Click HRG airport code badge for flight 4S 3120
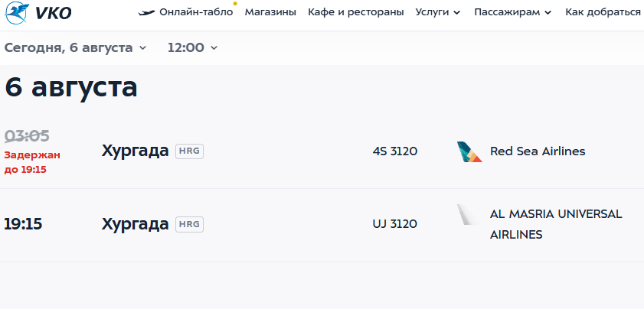644x309 pixels. [x=189, y=151]
